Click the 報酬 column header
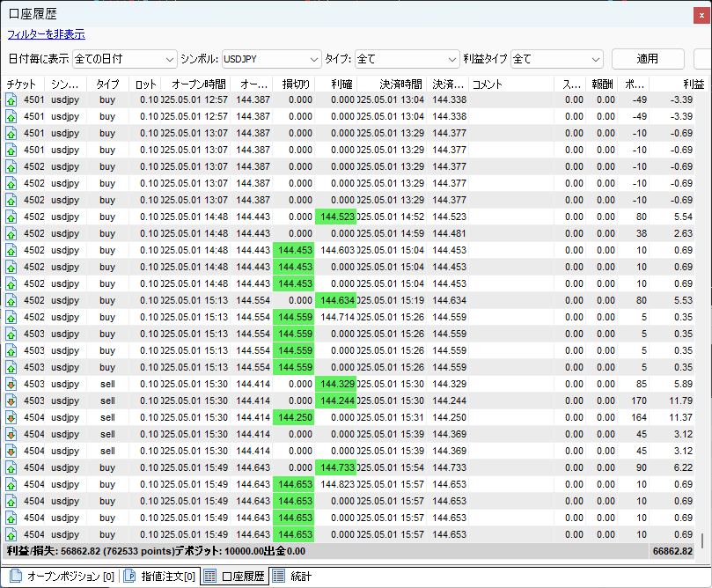 [602, 84]
